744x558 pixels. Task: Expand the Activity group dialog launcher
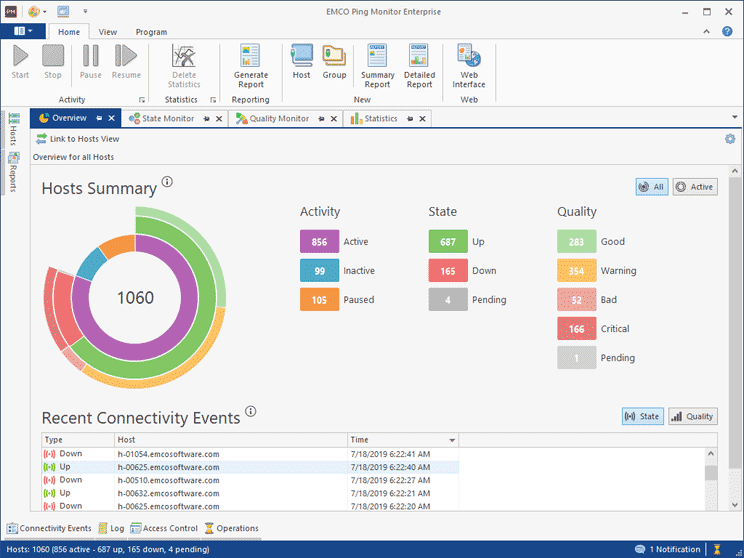(141, 100)
